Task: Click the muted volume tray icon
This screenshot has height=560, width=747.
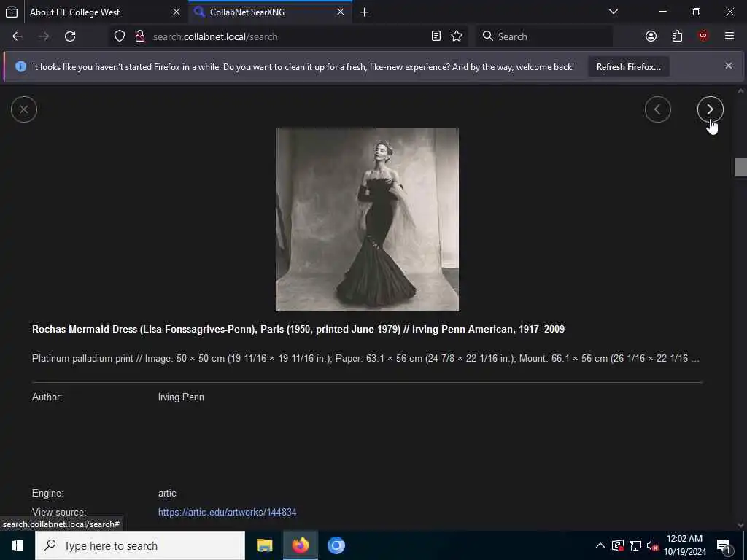Action: pyautogui.click(x=652, y=545)
